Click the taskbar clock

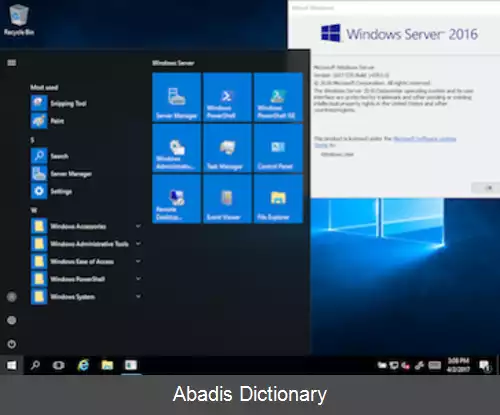(x=458, y=365)
